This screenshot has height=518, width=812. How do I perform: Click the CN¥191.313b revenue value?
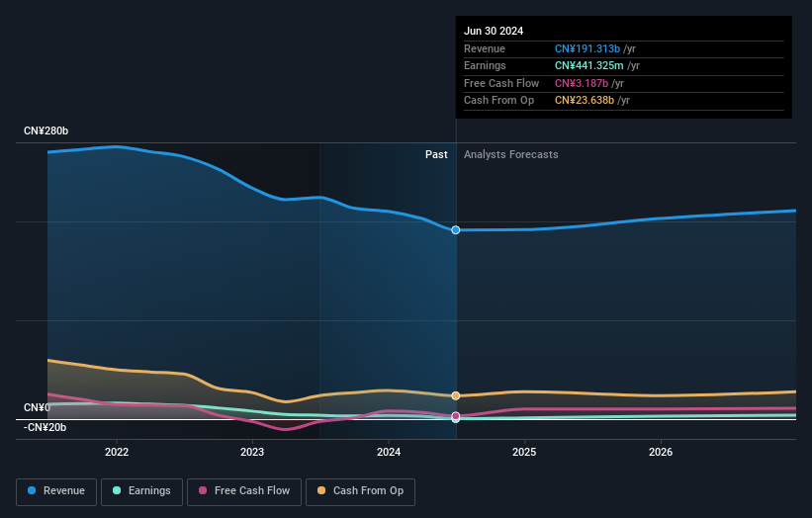(x=587, y=48)
